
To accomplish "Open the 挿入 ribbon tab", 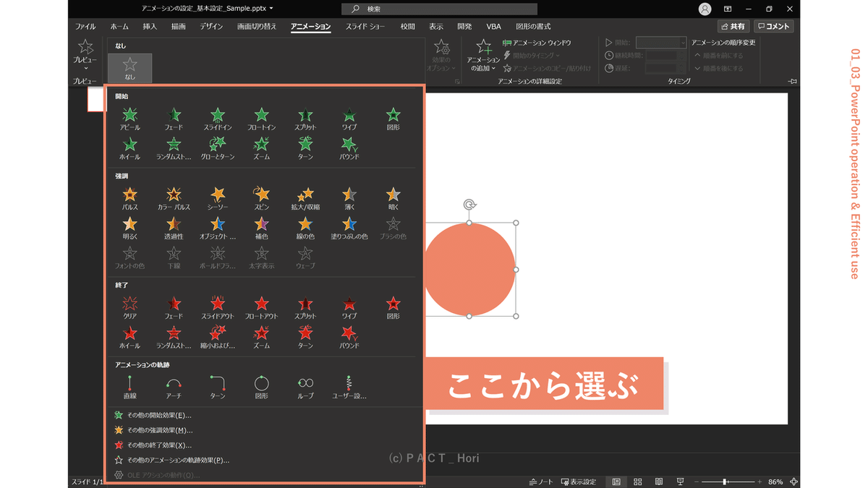I will (150, 27).
